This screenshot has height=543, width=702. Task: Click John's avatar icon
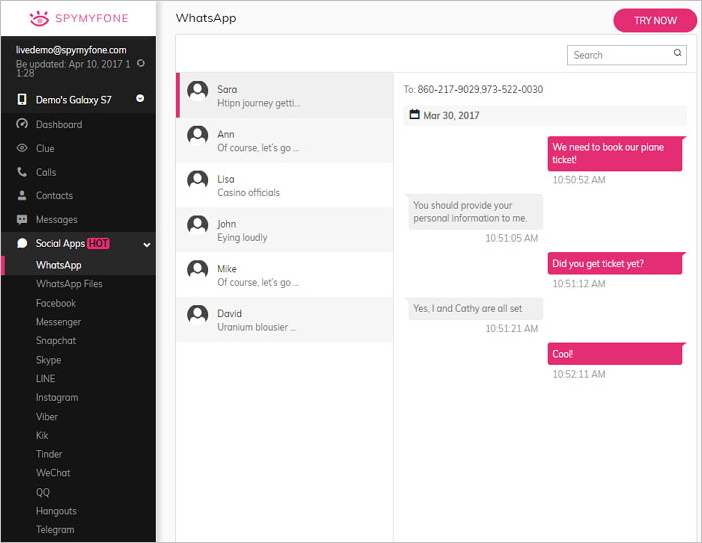pyautogui.click(x=197, y=225)
